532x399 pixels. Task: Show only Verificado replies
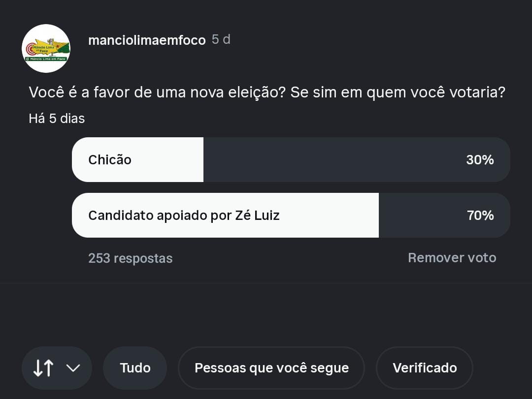click(x=424, y=368)
